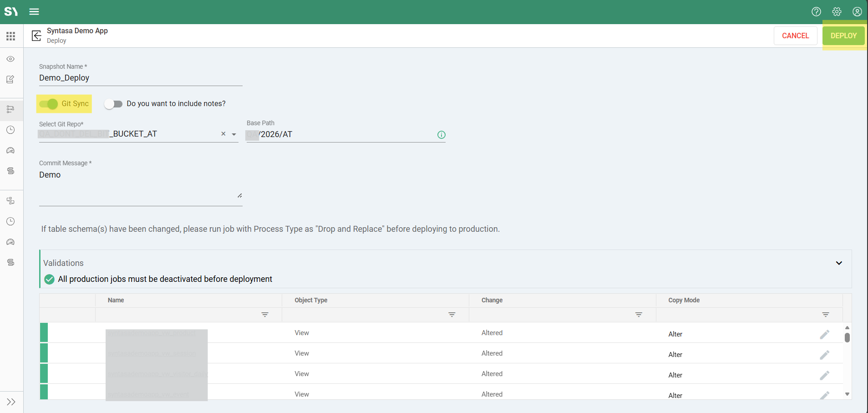Image resolution: width=868 pixels, height=413 pixels.
Task: Click the back arrow beside Syntasa Demo App
Action: tap(36, 36)
